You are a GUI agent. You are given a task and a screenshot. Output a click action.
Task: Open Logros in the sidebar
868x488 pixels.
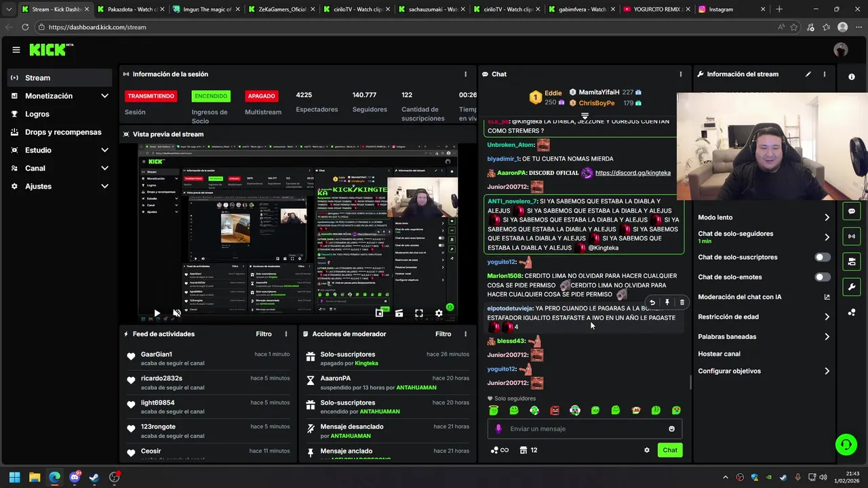point(60,114)
